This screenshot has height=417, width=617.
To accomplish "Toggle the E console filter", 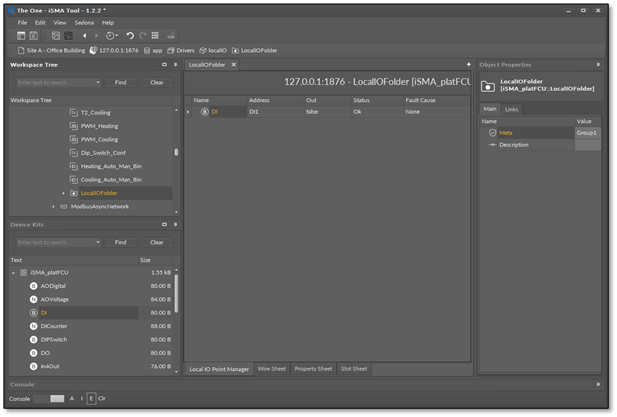I will coord(91,398).
